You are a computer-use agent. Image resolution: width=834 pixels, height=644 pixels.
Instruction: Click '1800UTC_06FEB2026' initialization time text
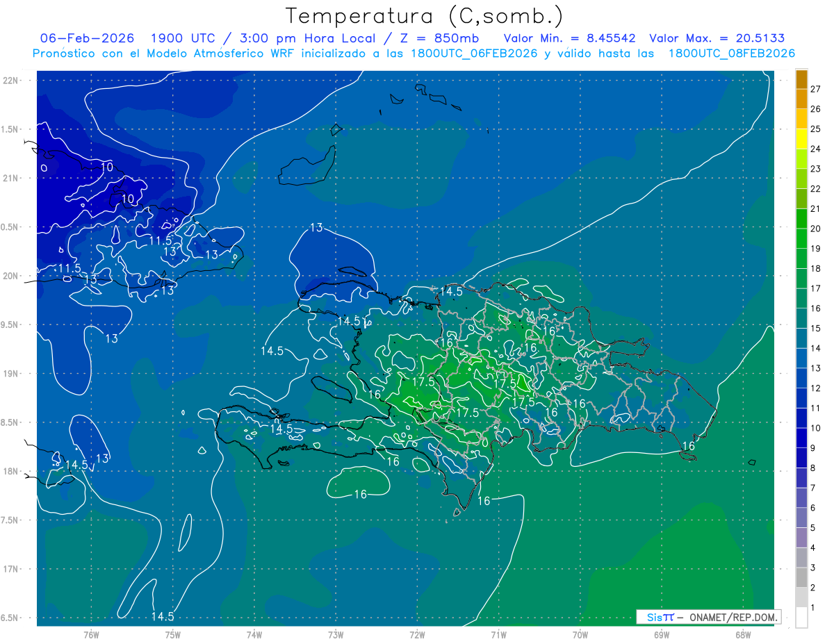pyautogui.click(x=474, y=53)
